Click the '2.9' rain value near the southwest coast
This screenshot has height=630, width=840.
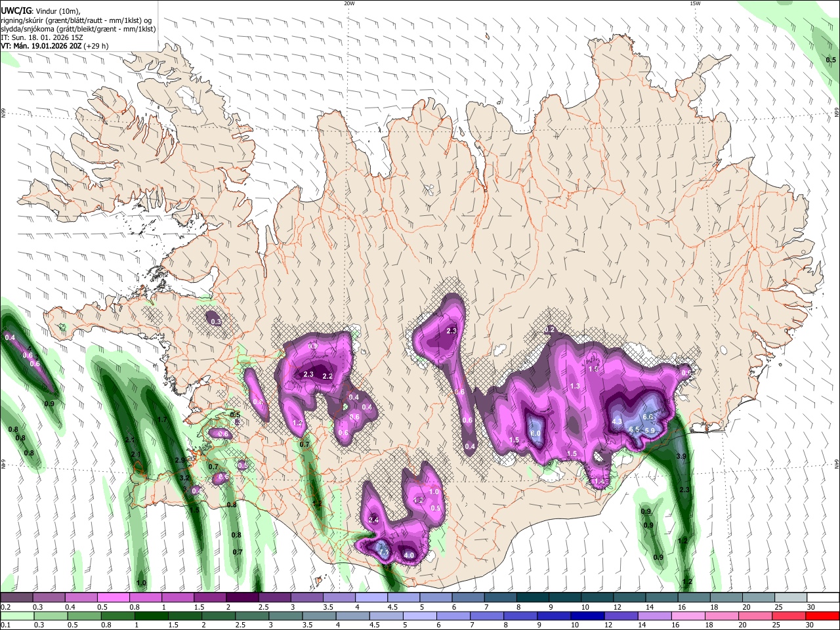pos(180,460)
